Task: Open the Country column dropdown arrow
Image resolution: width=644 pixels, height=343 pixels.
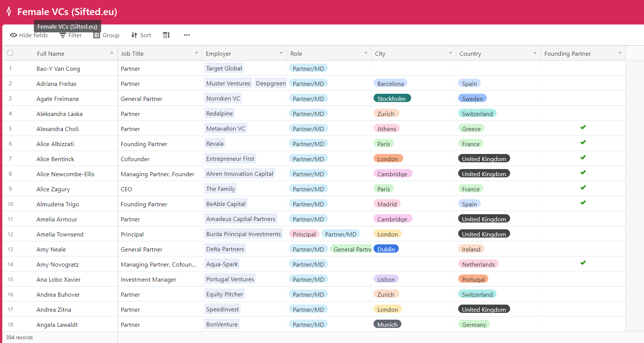Action: [x=535, y=53]
